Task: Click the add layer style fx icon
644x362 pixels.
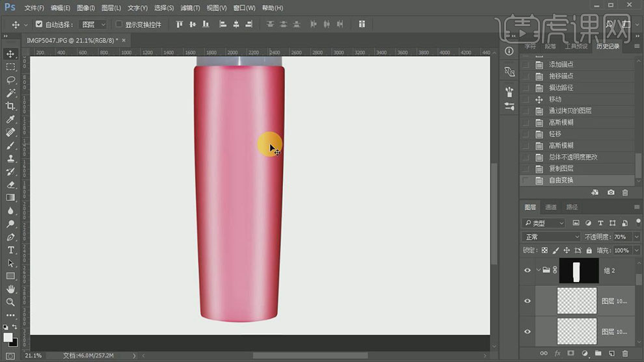Action: pyautogui.click(x=557, y=354)
